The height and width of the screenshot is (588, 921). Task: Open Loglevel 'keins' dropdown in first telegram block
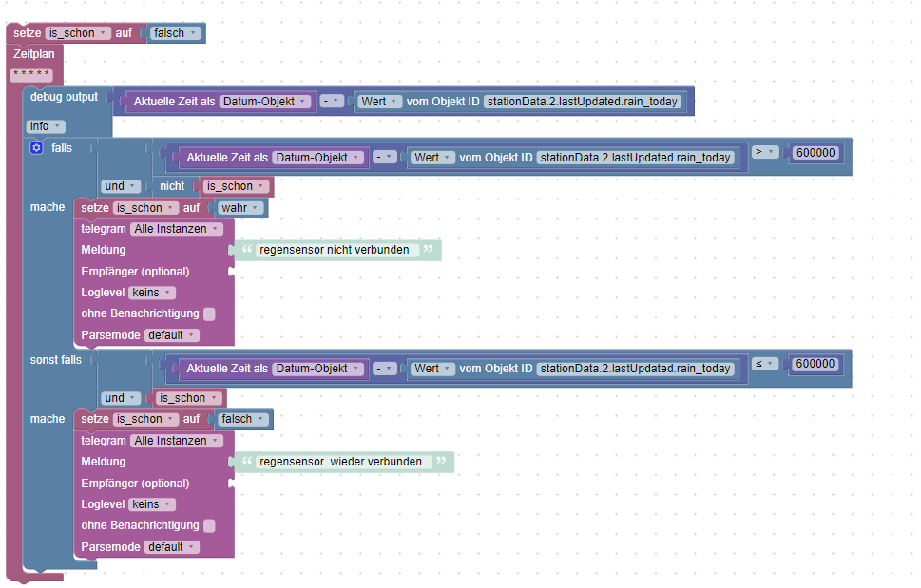151,293
